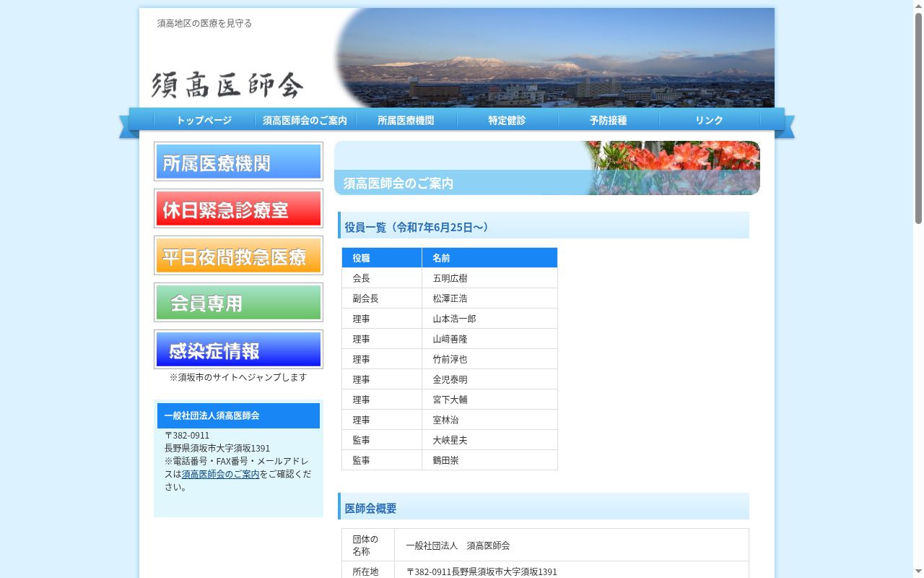Image resolution: width=924 pixels, height=578 pixels.
Task: Click the blue 所属医療機関 sidebar banner
Action: pyautogui.click(x=238, y=162)
